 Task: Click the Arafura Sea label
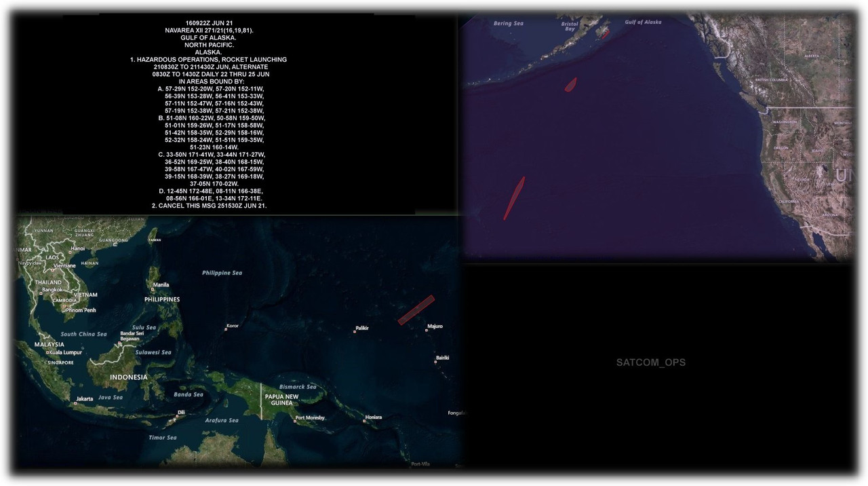222,421
